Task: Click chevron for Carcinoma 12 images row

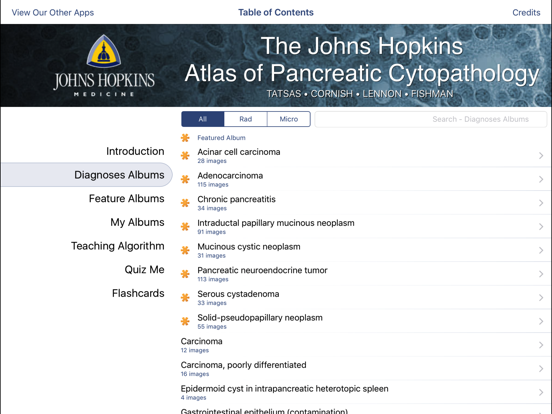Action: 541,345
